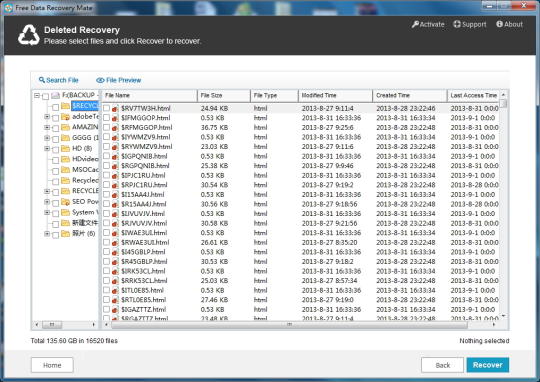Click the SEO Pov folder icon
This screenshot has width=540, height=382.
(65, 202)
